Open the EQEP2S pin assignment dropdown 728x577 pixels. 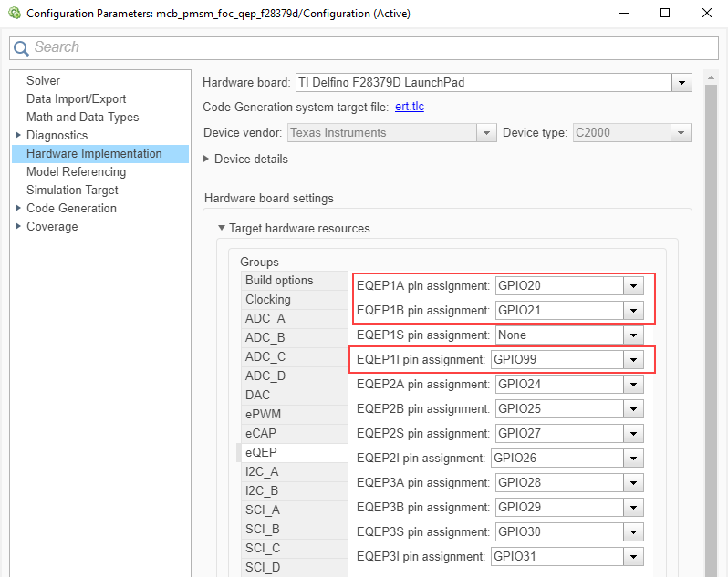634,434
